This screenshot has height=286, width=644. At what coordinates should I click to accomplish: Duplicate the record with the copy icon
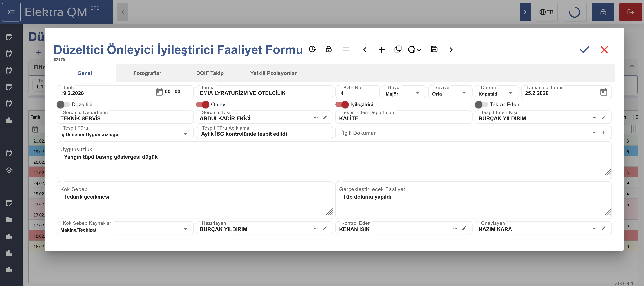coord(398,49)
